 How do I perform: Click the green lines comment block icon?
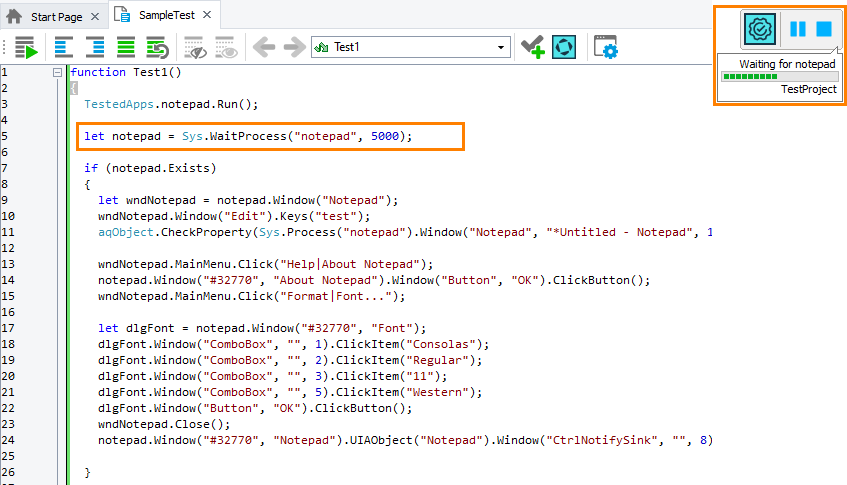[126, 48]
